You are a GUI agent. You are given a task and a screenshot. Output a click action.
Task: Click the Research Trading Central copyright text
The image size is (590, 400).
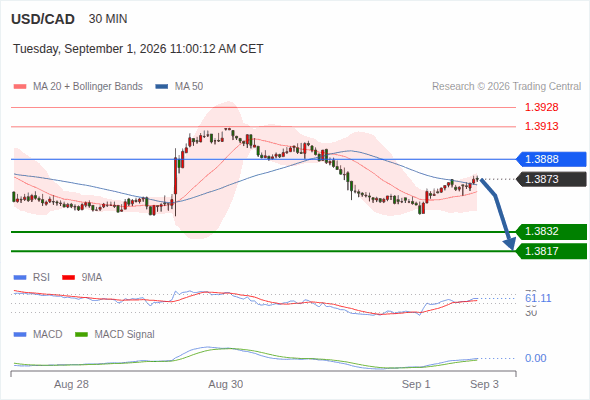point(506,87)
